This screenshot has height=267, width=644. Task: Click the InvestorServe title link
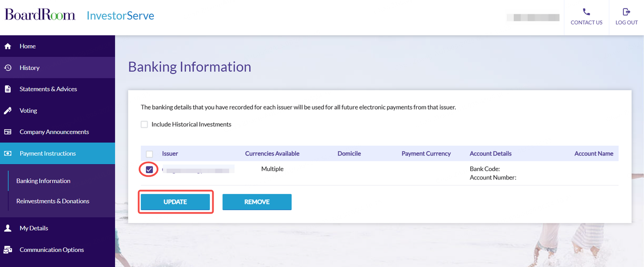point(121,16)
